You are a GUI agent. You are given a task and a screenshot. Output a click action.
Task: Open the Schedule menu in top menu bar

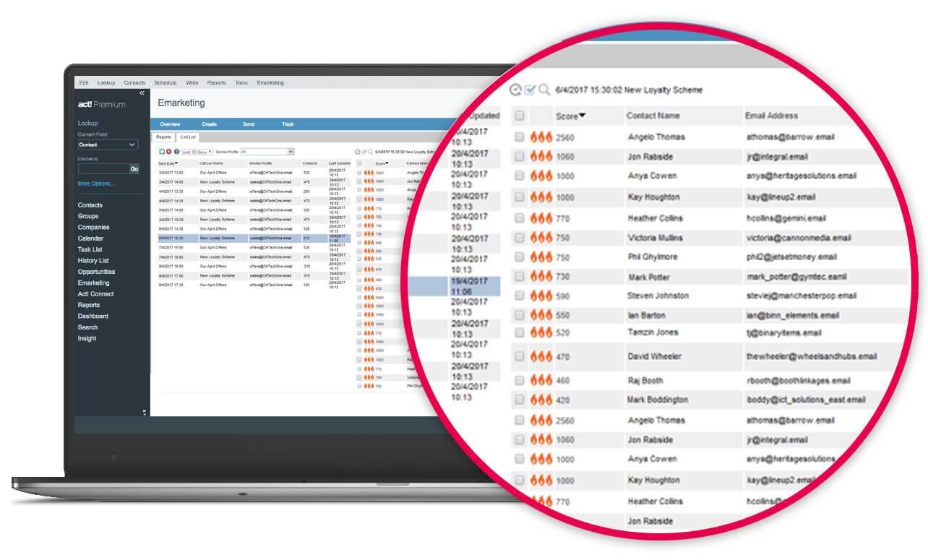point(166,83)
